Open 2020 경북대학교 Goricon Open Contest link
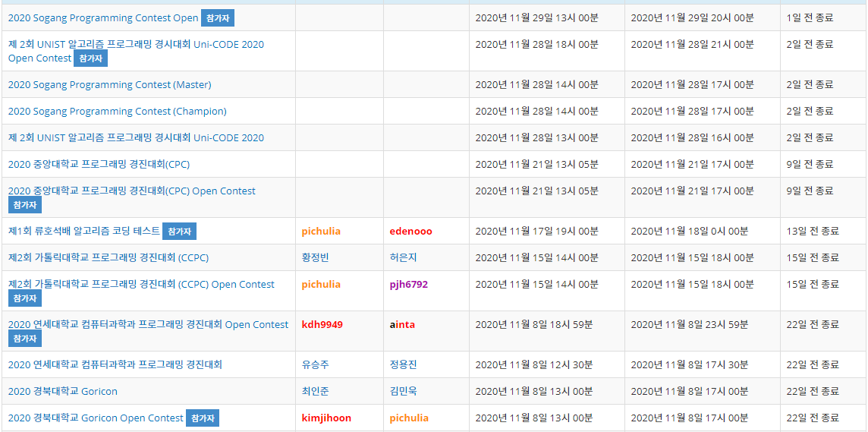The height and width of the screenshot is (432, 868). (96, 418)
